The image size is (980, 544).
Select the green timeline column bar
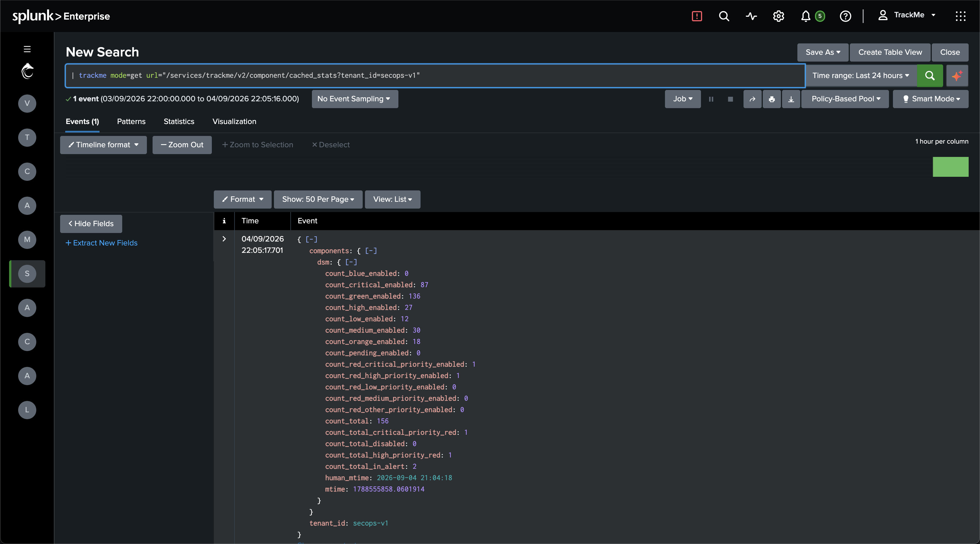(x=950, y=167)
